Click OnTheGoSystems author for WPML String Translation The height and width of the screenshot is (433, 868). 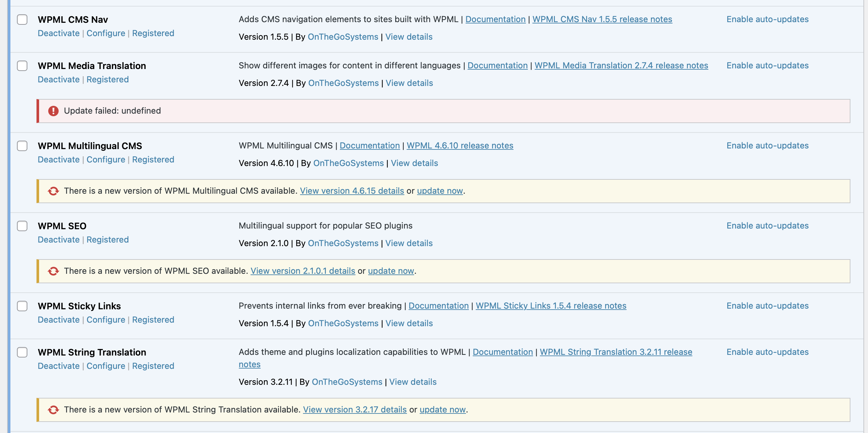347,382
